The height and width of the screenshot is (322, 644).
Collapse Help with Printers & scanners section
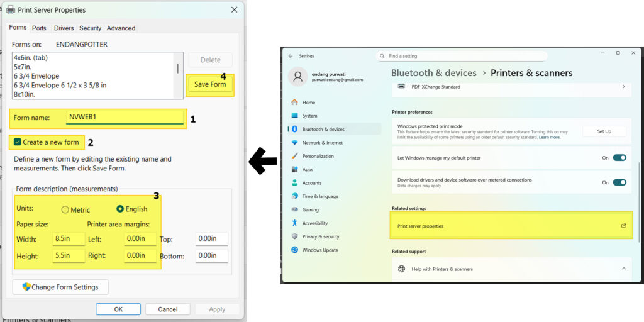point(623,269)
